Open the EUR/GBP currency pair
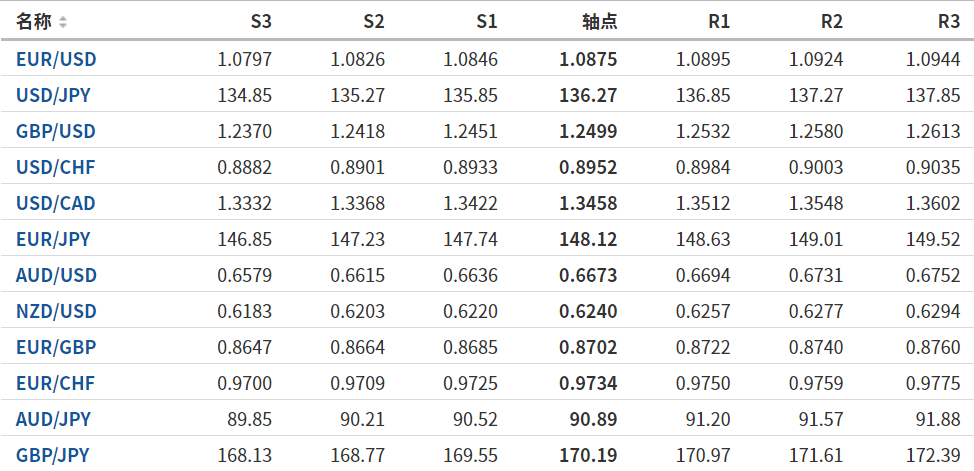The height and width of the screenshot is (471, 974). [x=55, y=347]
